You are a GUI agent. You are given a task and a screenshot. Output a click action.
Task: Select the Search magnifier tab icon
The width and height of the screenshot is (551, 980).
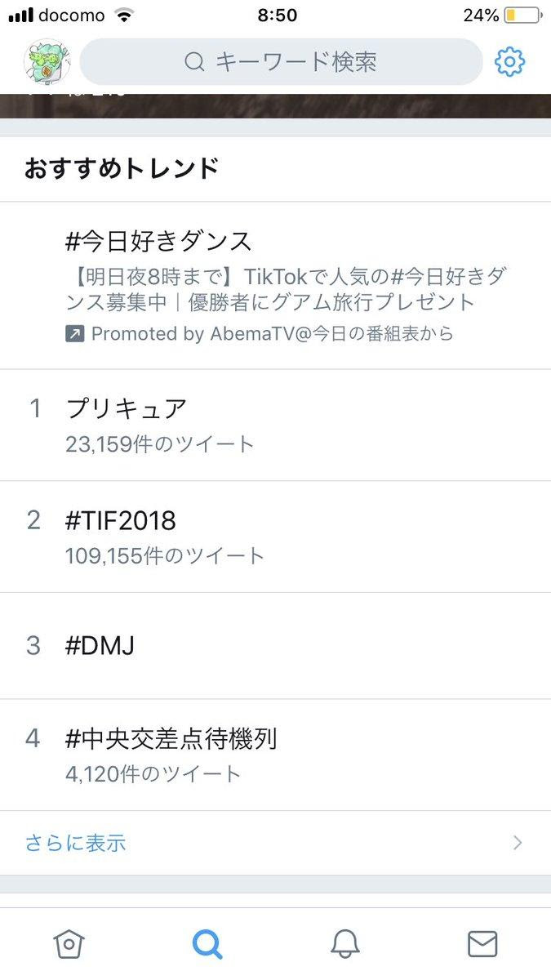pyautogui.click(x=207, y=944)
